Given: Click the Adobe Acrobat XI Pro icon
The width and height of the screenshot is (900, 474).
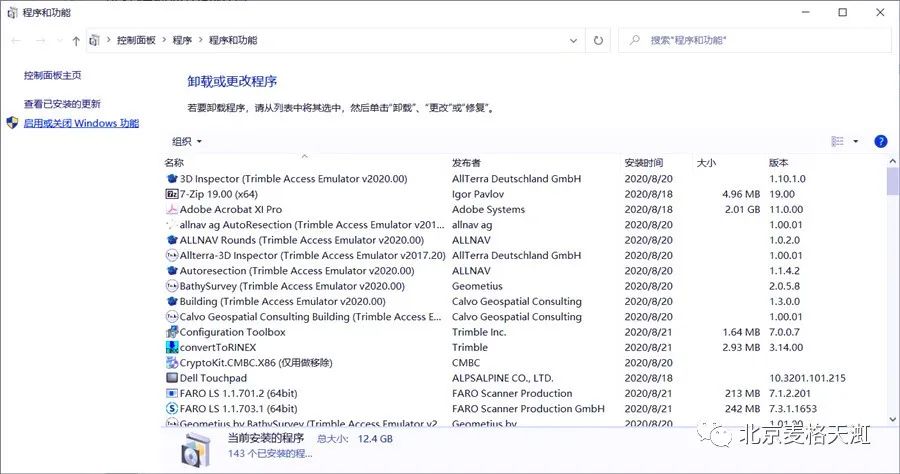Looking at the screenshot, I should 172,209.
